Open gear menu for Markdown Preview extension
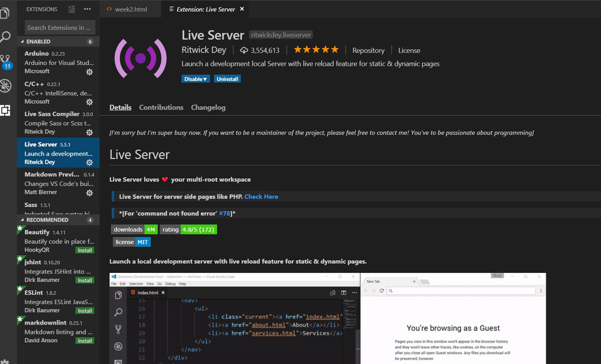 (89, 193)
